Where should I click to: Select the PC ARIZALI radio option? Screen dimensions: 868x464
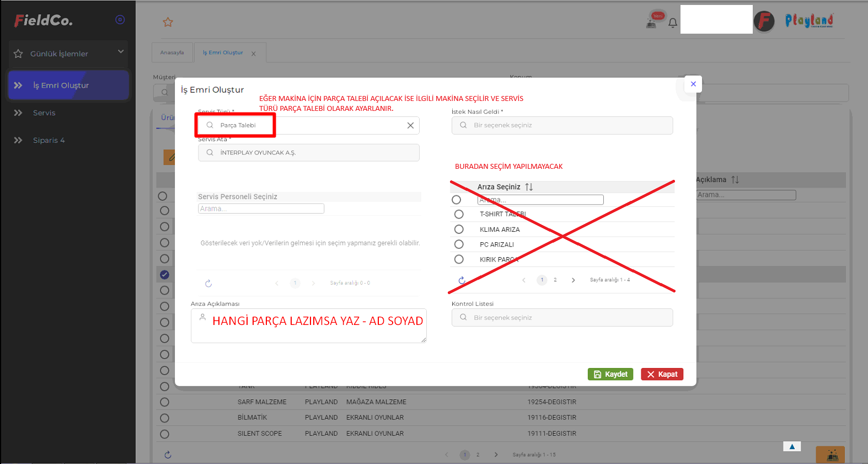click(459, 244)
